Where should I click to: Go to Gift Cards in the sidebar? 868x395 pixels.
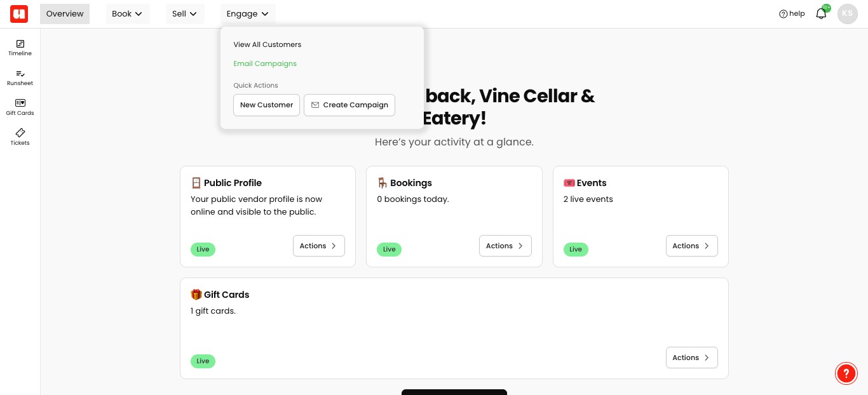point(20,107)
